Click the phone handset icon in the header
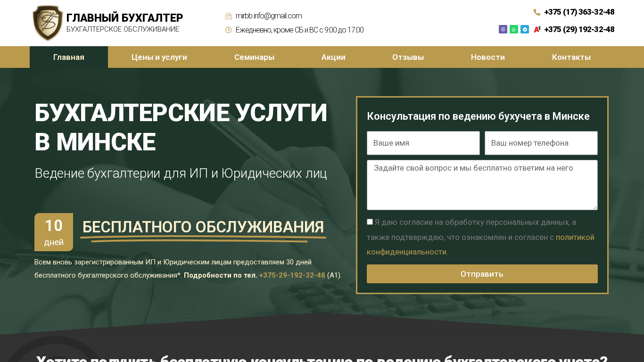Viewport: 644px width, 362px height. (x=537, y=12)
